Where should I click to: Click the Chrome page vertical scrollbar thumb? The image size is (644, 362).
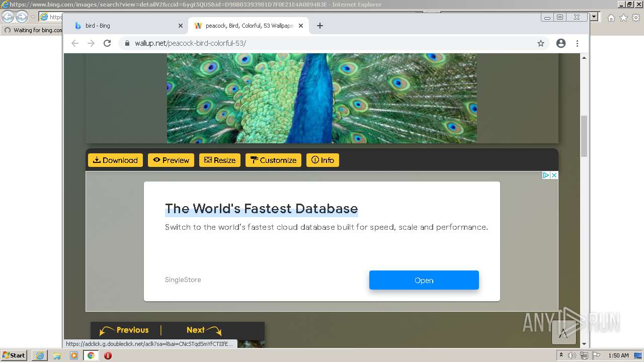(584, 136)
